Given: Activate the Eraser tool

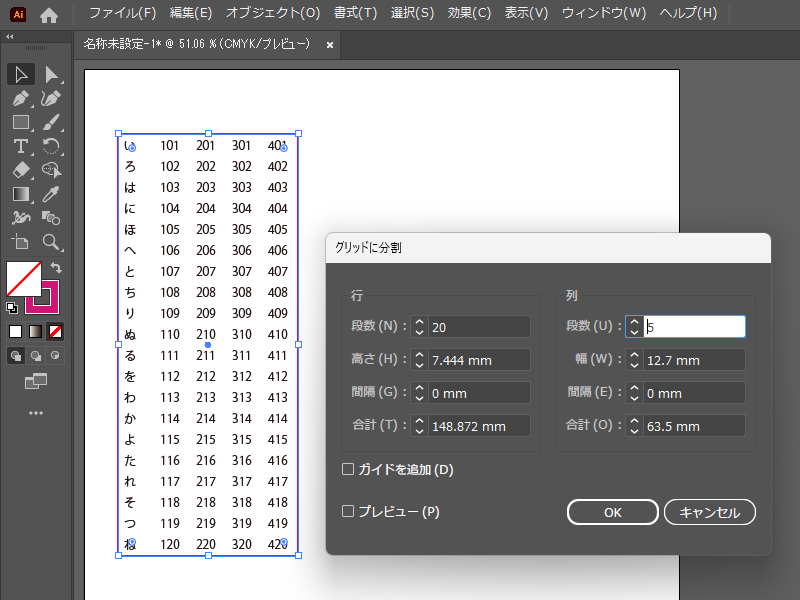Looking at the screenshot, I should click(22, 171).
